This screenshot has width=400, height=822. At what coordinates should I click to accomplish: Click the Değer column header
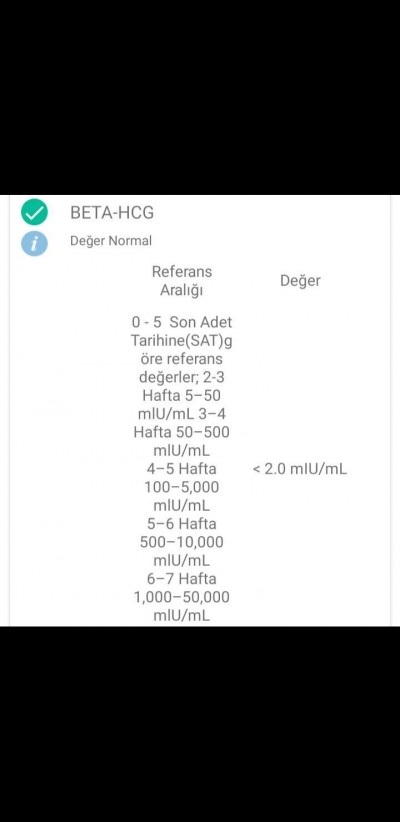(x=300, y=280)
